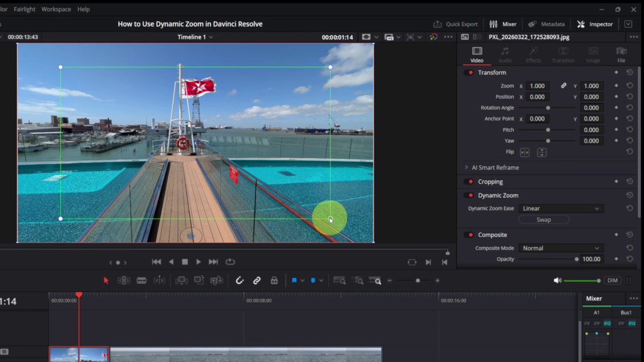Click Flip Vertical icon

(541, 152)
